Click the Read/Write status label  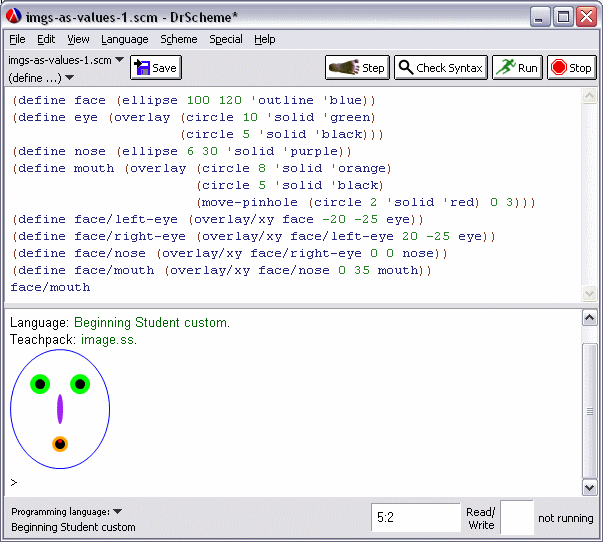481,518
